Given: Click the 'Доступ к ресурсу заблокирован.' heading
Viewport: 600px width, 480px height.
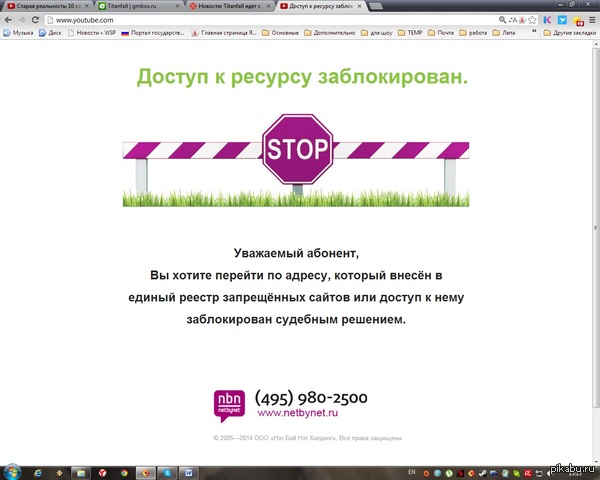Looking at the screenshot, I should point(302,77).
